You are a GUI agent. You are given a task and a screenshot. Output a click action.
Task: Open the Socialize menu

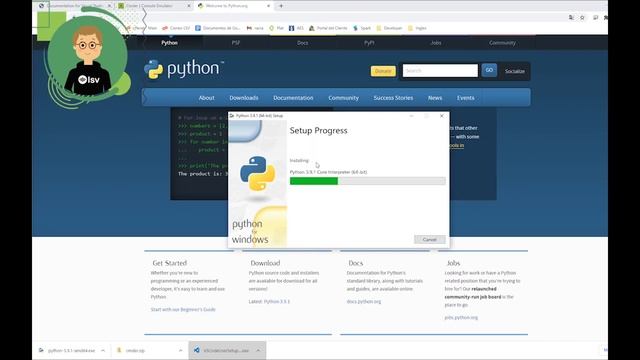[x=515, y=71]
